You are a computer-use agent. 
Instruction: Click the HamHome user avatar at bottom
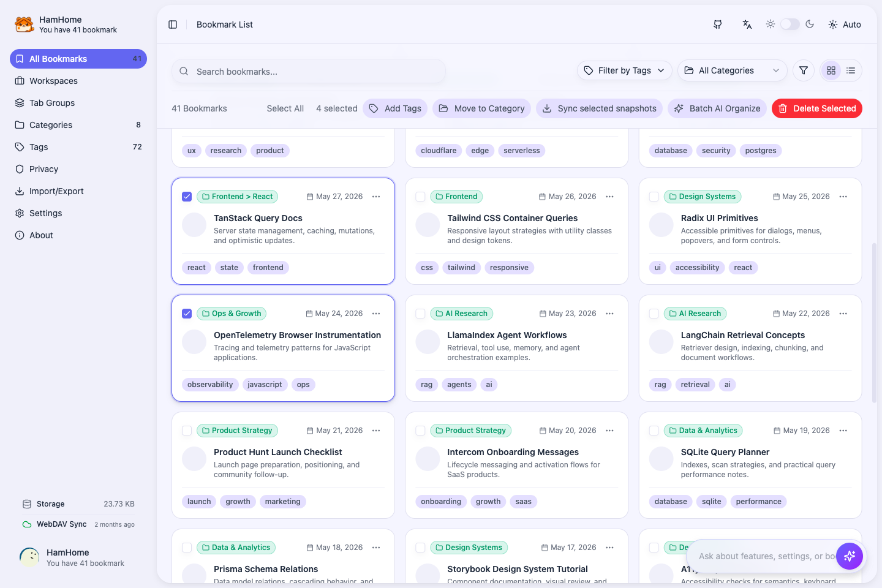[29, 557]
